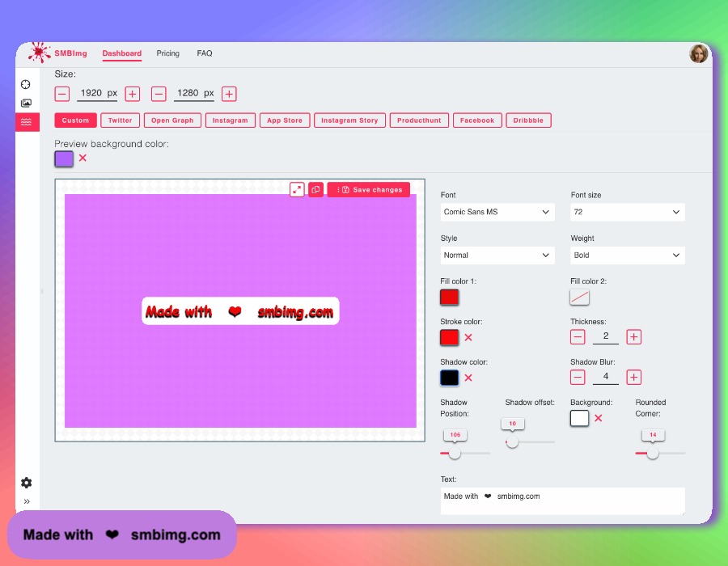
Task: Select the App Store size preset
Action: tap(285, 120)
